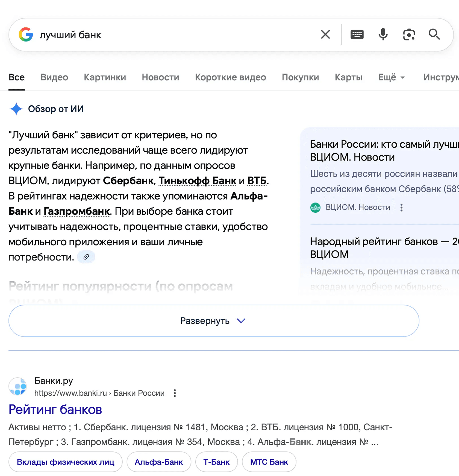
Task: Open the Ещё dropdown menu
Action: 391,77
